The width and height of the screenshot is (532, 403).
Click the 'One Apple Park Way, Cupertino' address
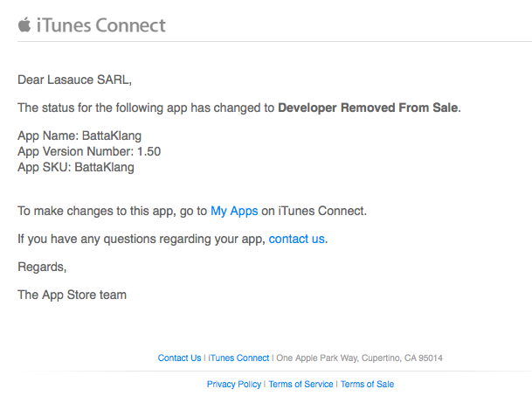[359, 358]
